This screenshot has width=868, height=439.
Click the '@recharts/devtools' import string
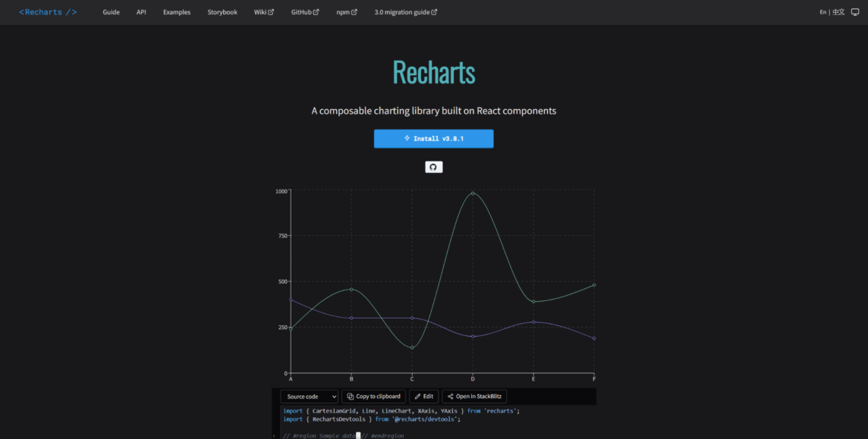click(425, 419)
